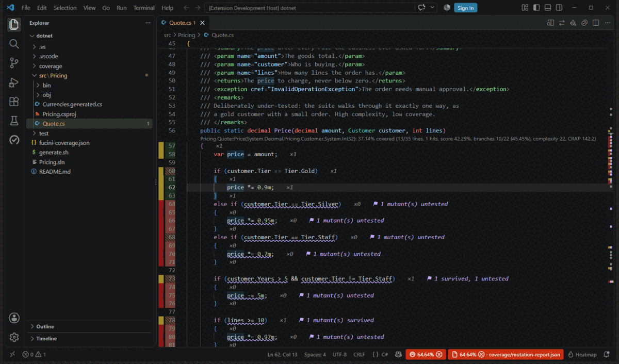
Task: Go back with the left navigation arrow
Action: click(187, 8)
